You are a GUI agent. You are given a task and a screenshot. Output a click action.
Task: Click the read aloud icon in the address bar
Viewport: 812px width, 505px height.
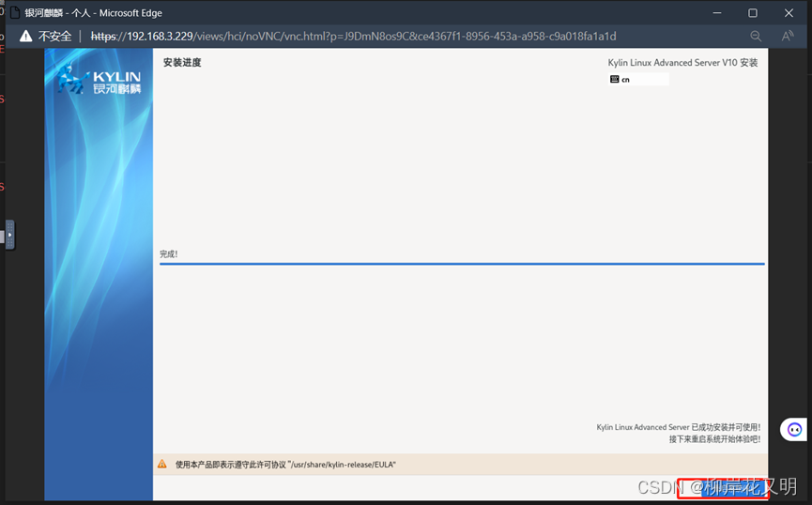(788, 37)
